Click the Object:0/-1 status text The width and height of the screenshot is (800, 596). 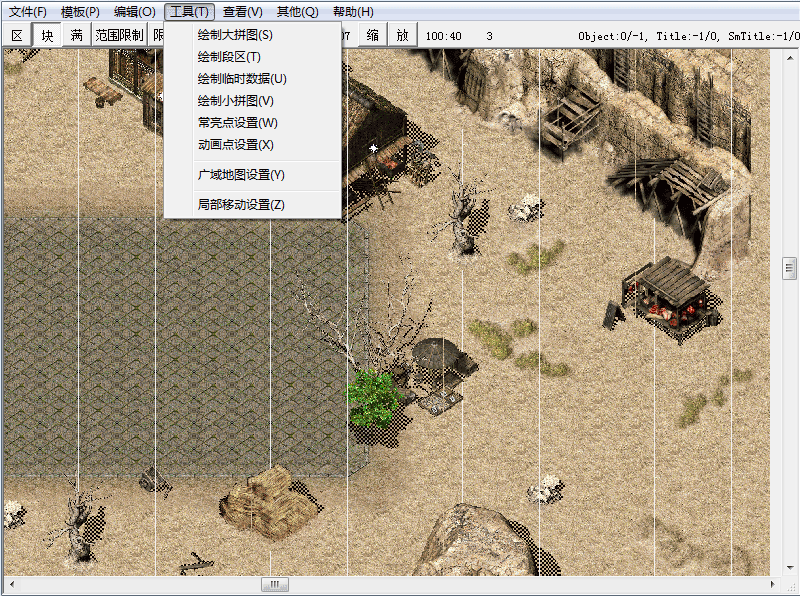[613, 36]
